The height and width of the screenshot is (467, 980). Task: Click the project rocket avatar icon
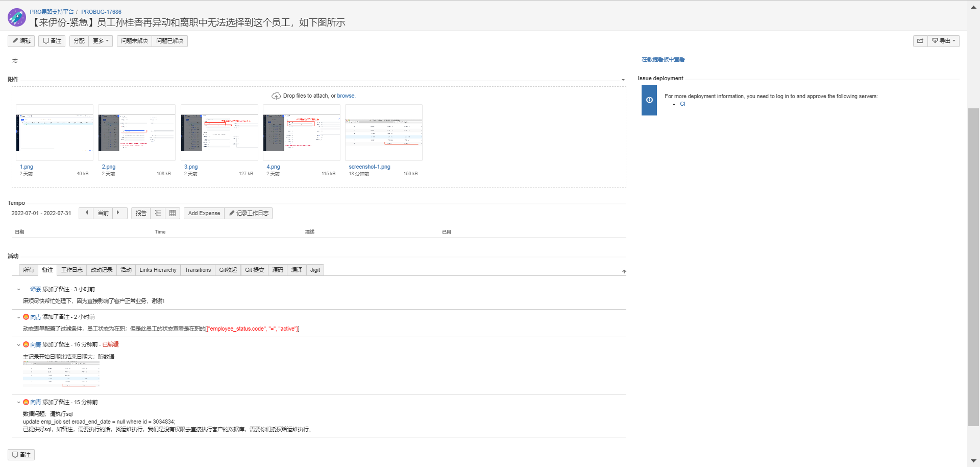(x=17, y=17)
